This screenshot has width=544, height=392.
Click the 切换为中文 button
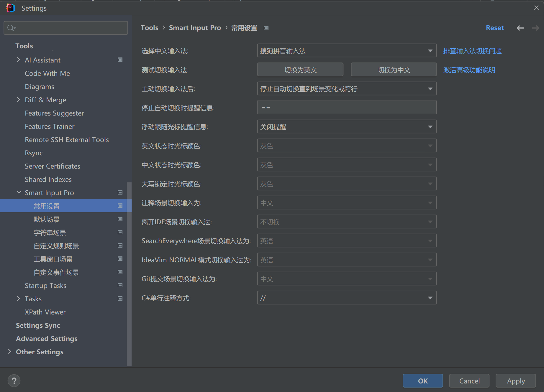(x=394, y=70)
